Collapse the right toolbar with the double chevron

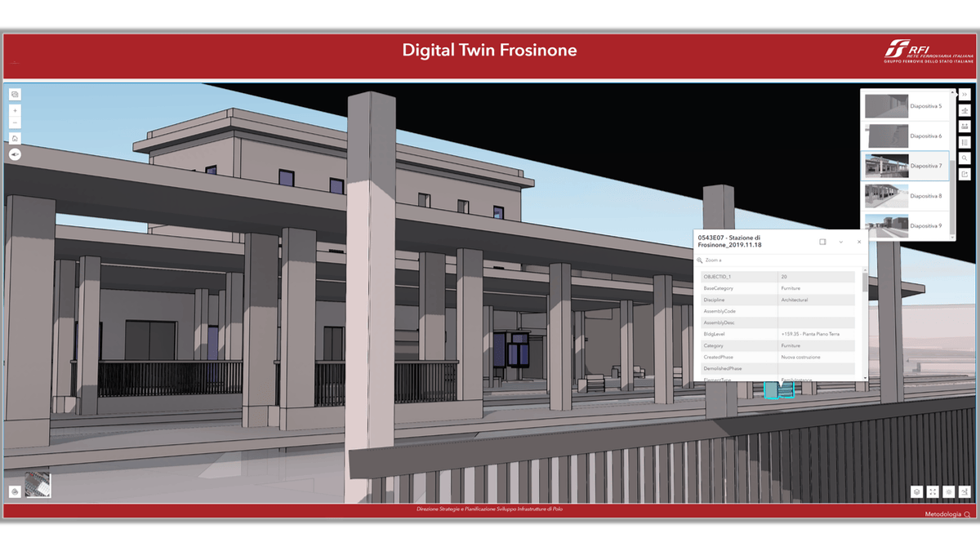click(x=964, y=95)
